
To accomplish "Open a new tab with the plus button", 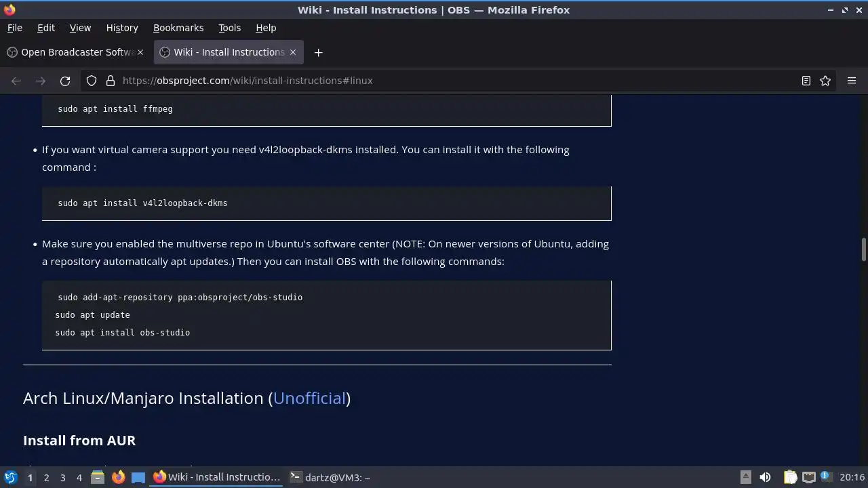I will [x=318, y=52].
